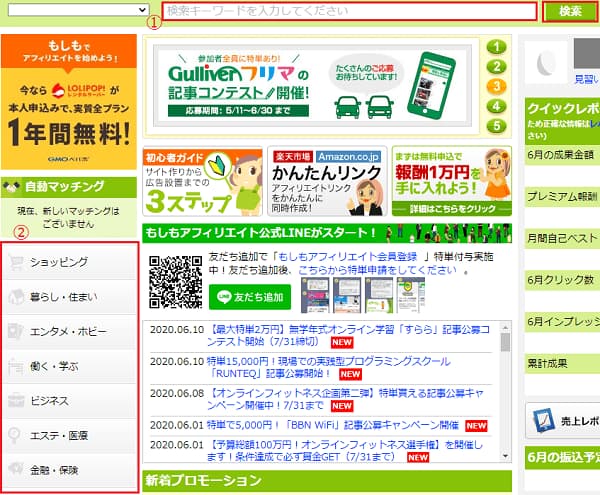Click the green 検索 search button
Screen dimensions: 600x495
(570, 11)
